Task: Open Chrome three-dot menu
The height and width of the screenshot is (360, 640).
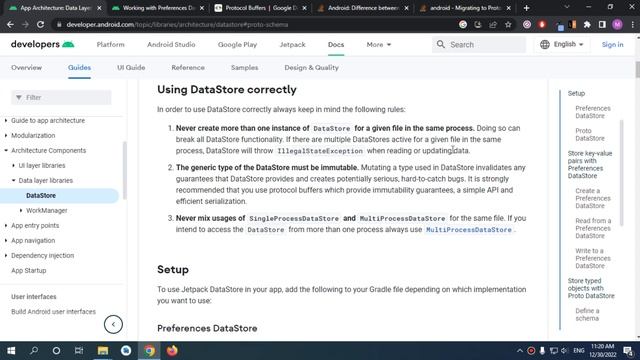Action: 632,24
